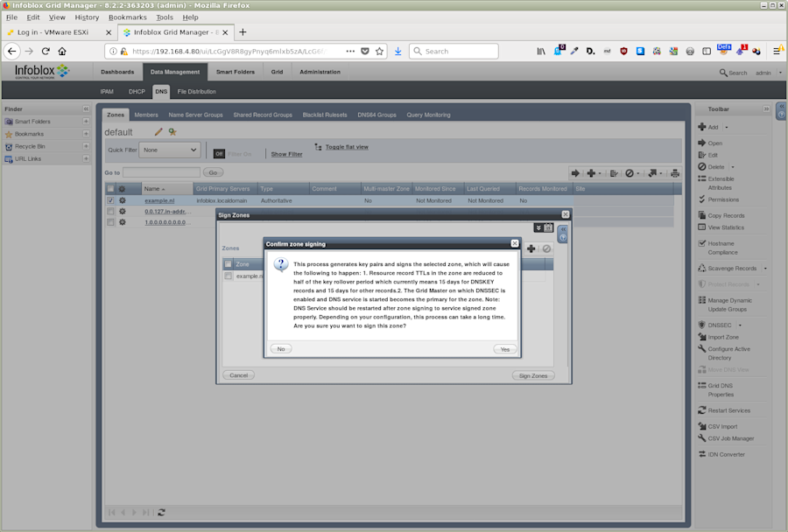Click the open arrow icon in zones toolbar

pos(575,173)
